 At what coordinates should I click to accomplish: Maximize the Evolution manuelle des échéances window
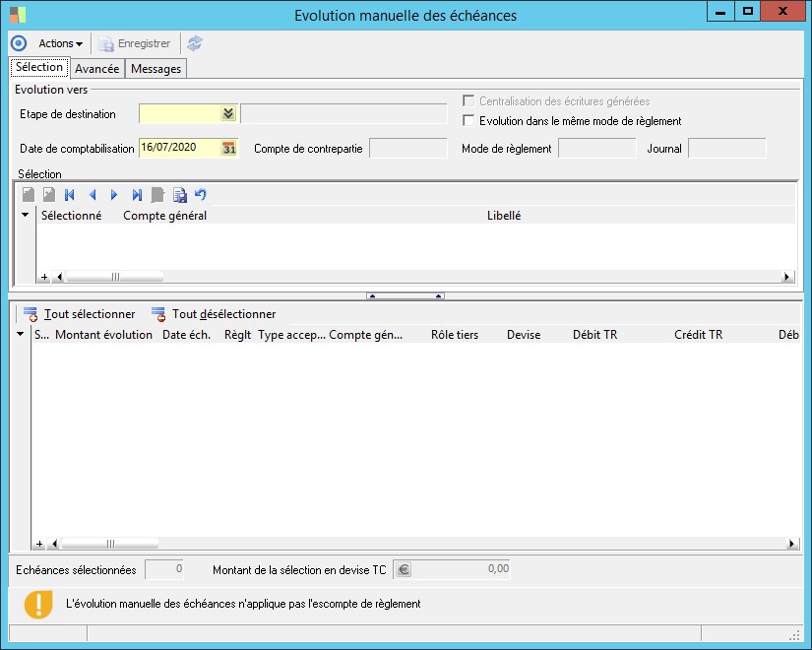click(748, 12)
